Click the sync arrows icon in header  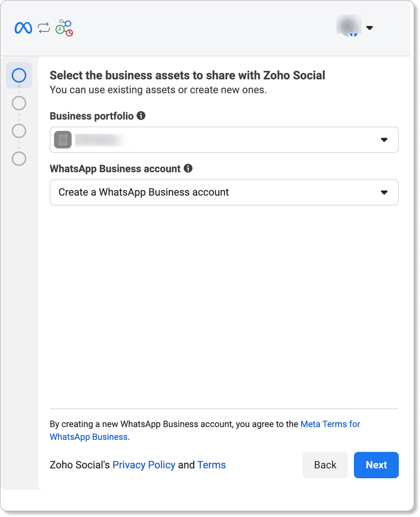click(x=44, y=28)
